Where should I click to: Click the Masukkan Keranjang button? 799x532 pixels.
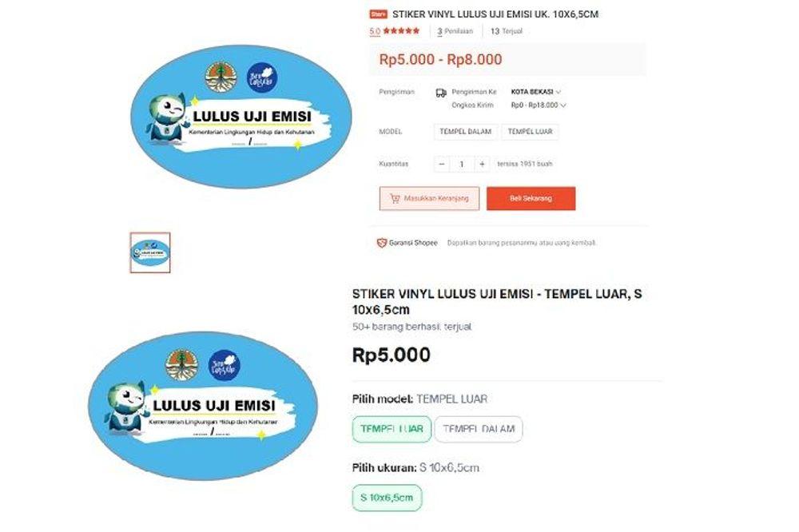(429, 198)
